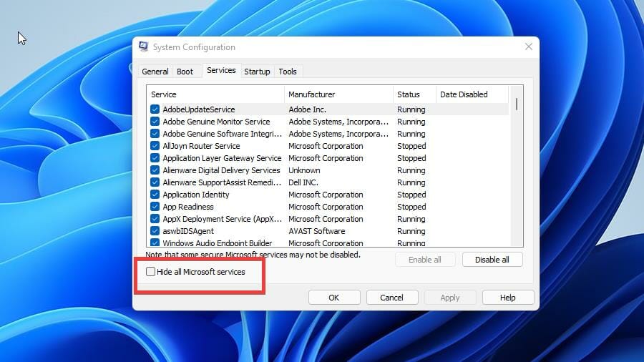Click the Enable all button
The width and height of the screenshot is (644, 362).
pyautogui.click(x=424, y=260)
